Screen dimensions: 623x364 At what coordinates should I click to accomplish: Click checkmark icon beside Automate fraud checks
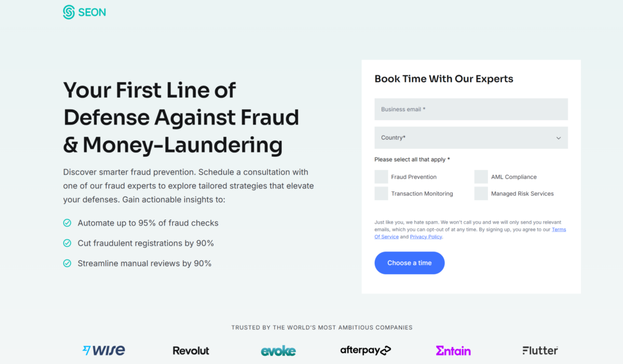click(x=68, y=223)
